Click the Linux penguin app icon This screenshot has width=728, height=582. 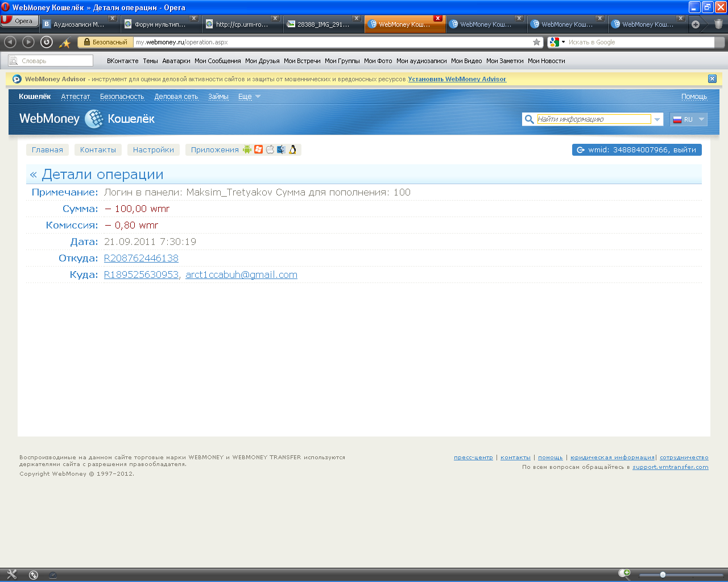pyautogui.click(x=292, y=149)
